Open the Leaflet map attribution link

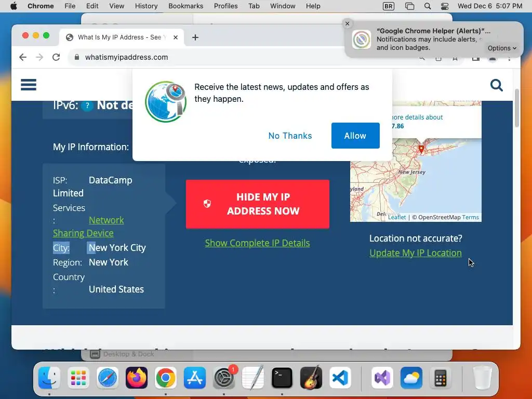(x=396, y=217)
